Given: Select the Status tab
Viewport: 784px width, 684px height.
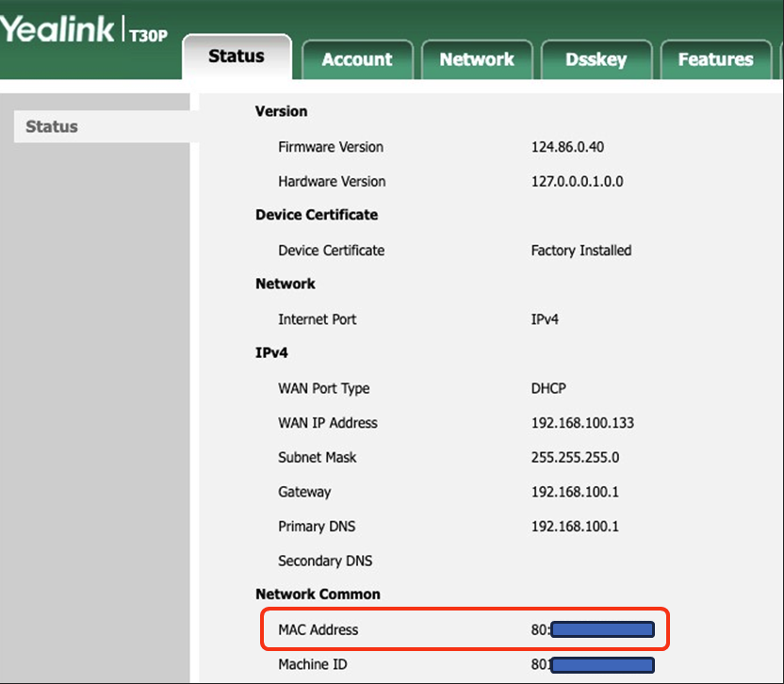Looking at the screenshot, I should pyautogui.click(x=236, y=57).
